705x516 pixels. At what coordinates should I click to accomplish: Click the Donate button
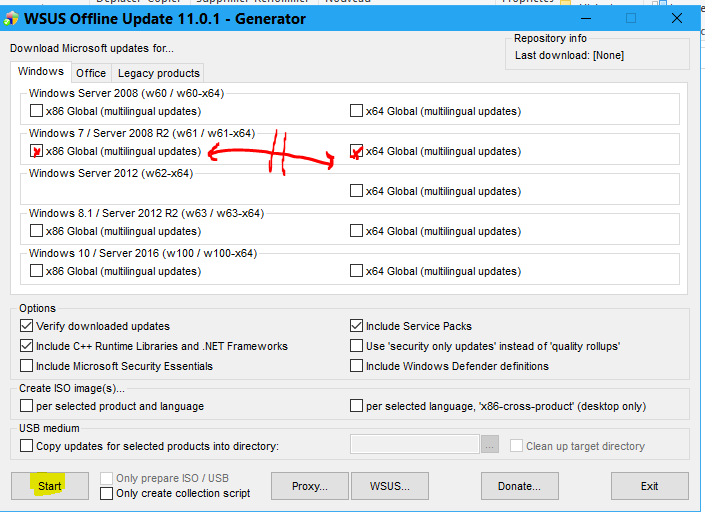point(519,486)
